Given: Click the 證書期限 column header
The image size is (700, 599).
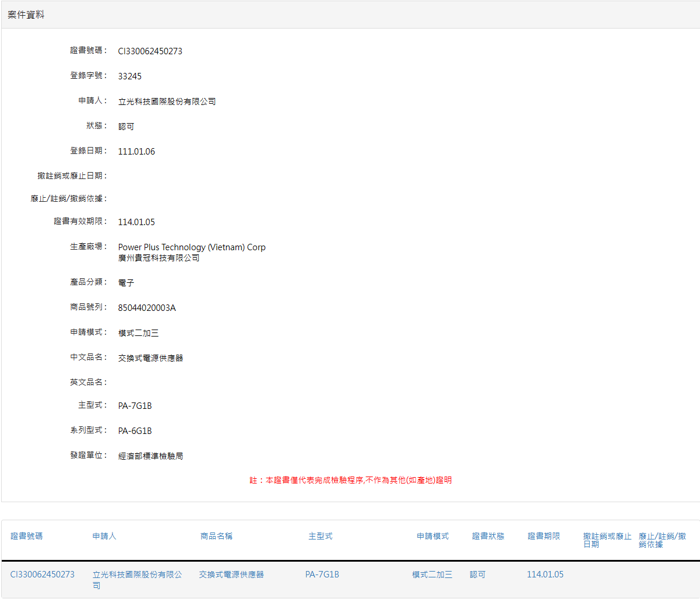Looking at the screenshot, I should click(x=544, y=536).
